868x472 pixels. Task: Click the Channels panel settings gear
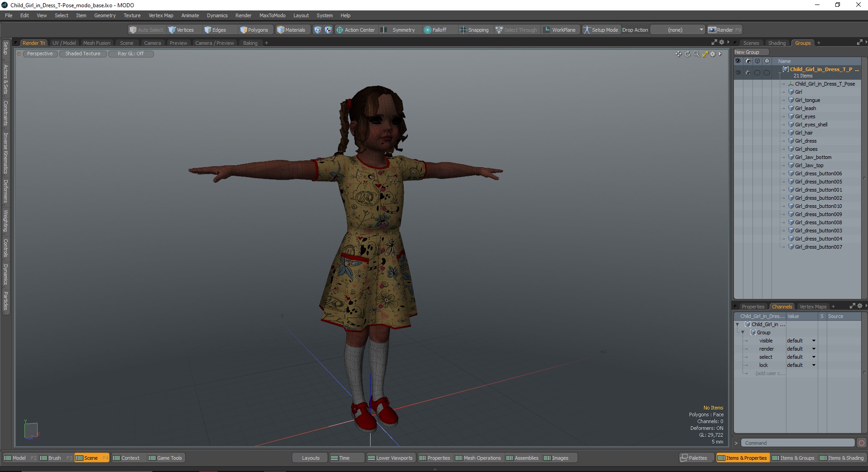point(859,306)
